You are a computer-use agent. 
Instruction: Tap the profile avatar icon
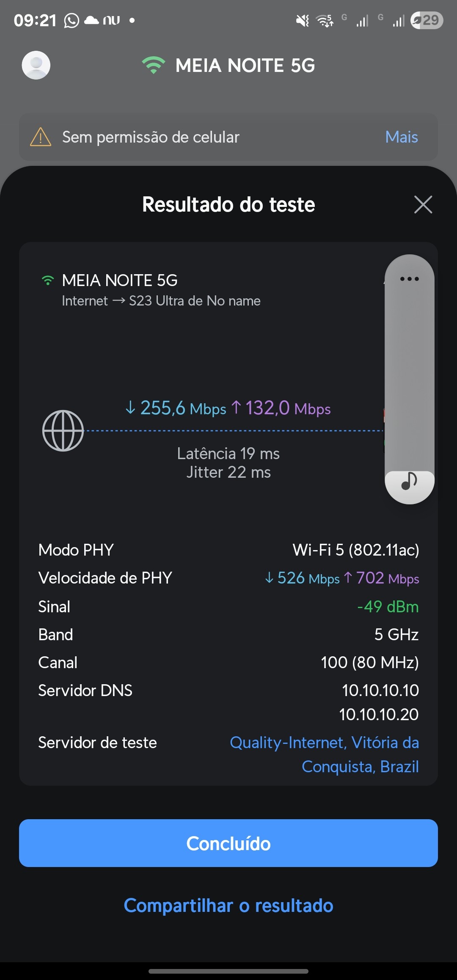click(x=36, y=65)
